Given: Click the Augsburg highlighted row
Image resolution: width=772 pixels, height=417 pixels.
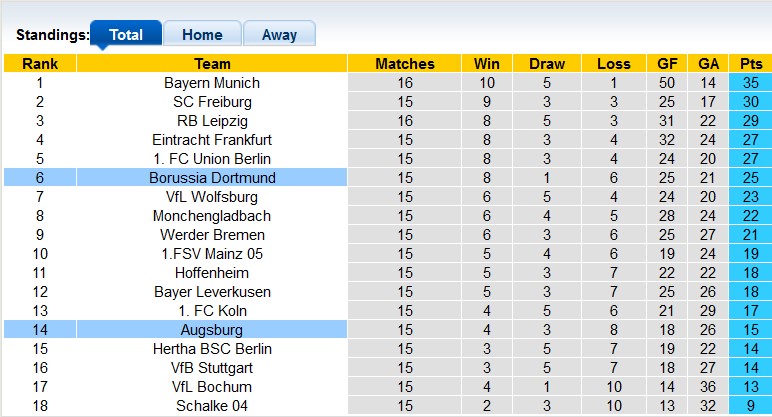Looking at the screenshot, I should (212, 330).
